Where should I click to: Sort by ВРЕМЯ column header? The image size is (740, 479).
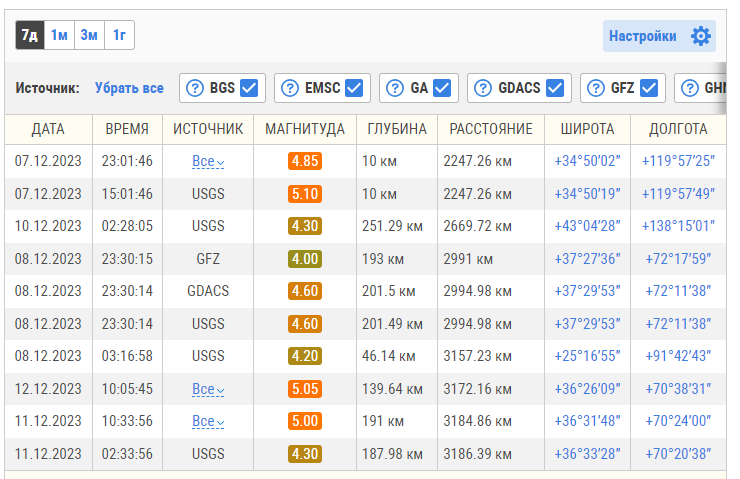[x=127, y=129]
